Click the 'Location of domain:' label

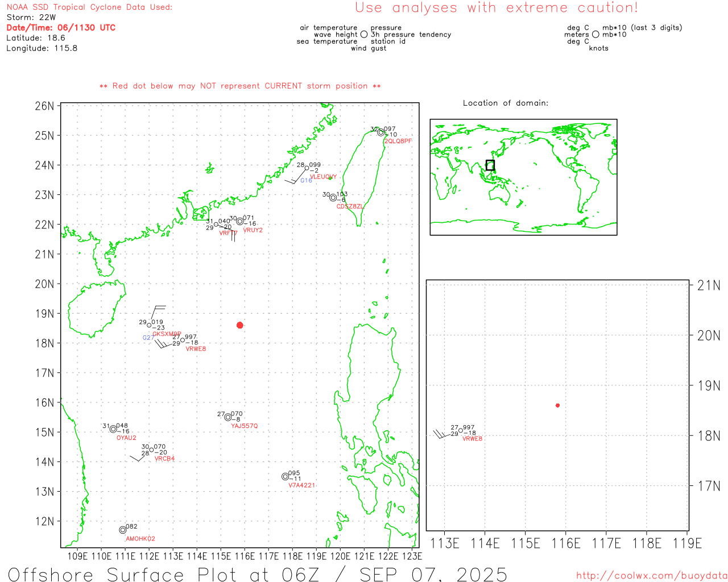(x=506, y=103)
